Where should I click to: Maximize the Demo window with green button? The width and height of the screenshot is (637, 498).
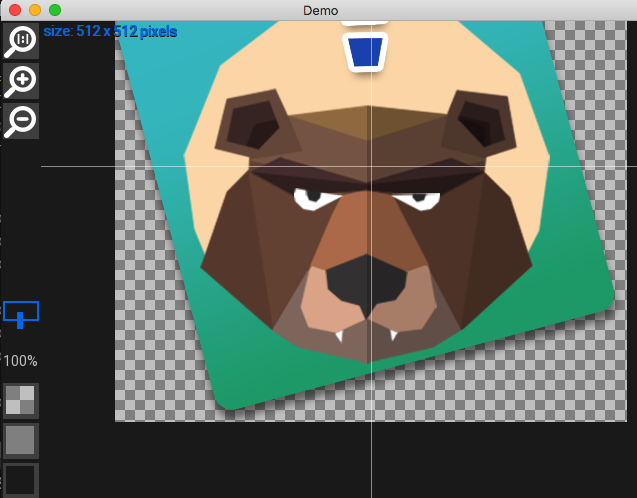[x=54, y=10]
